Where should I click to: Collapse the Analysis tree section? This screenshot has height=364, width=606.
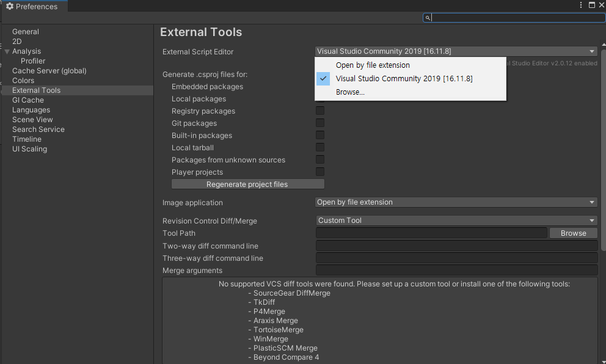7,51
